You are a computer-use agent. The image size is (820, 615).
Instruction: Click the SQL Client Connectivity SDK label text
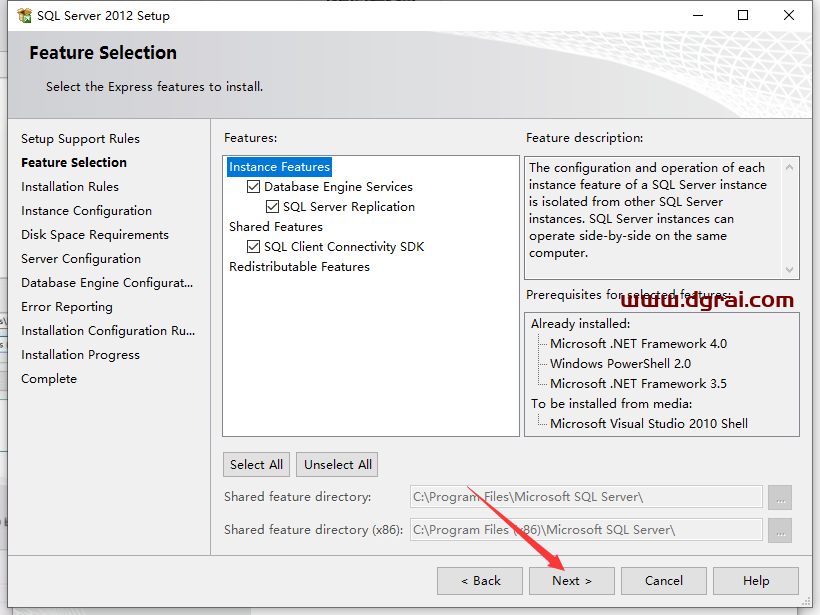tap(344, 246)
